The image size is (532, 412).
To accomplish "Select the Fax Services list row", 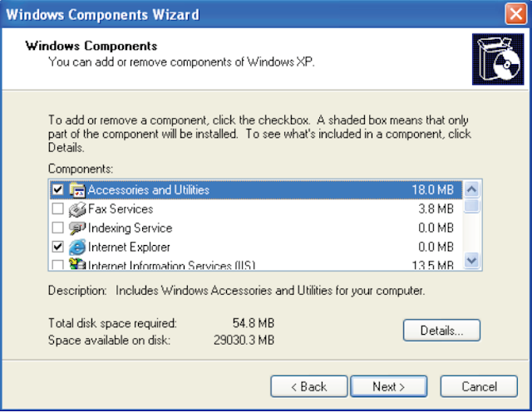I will (249, 209).
